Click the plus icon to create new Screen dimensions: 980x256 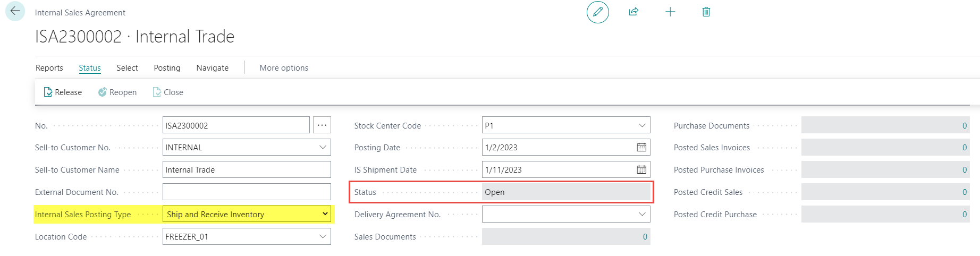pyautogui.click(x=670, y=12)
